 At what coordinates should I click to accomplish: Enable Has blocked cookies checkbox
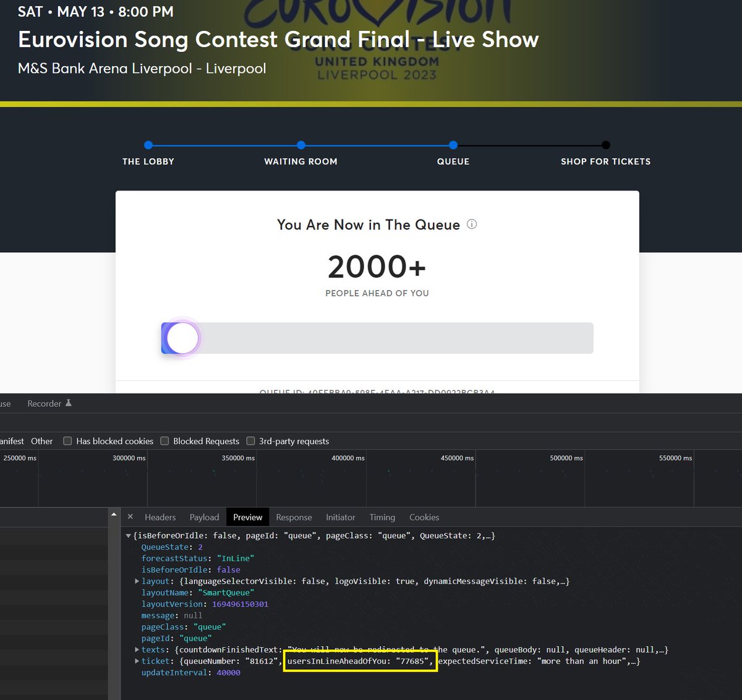tap(67, 441)
